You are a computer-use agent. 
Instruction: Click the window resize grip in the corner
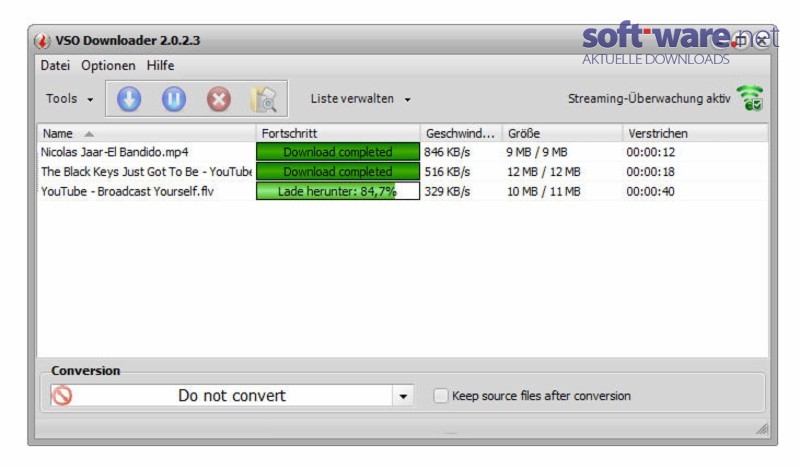tap(762, 429)
